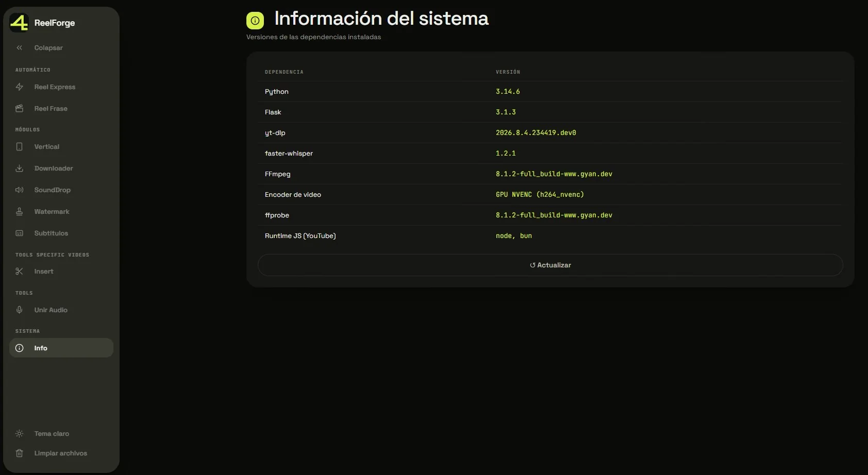The image size is (868, 475).
Task: Click Python version 3.14.6
Action: click(x=508, y=92)
